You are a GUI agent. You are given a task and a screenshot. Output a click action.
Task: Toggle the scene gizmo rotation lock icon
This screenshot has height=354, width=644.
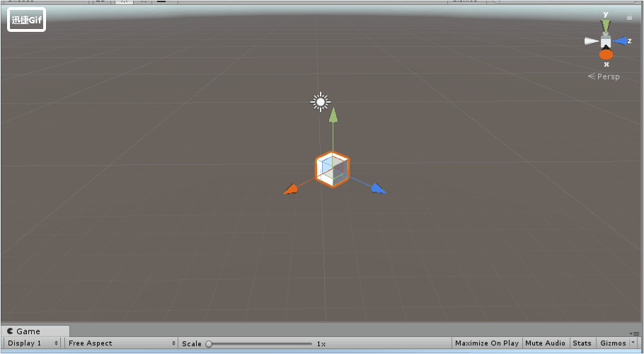click(x=629, y=17)
